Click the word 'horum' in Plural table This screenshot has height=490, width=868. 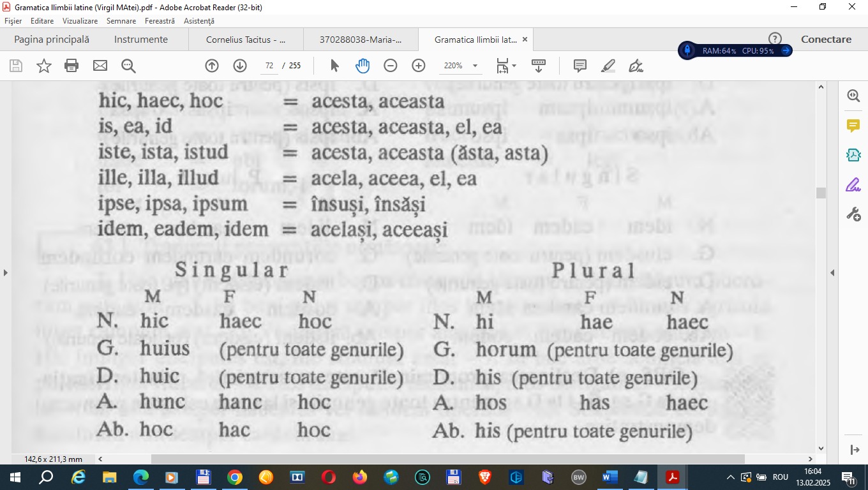pyautogui.click(x=505, y=350)
